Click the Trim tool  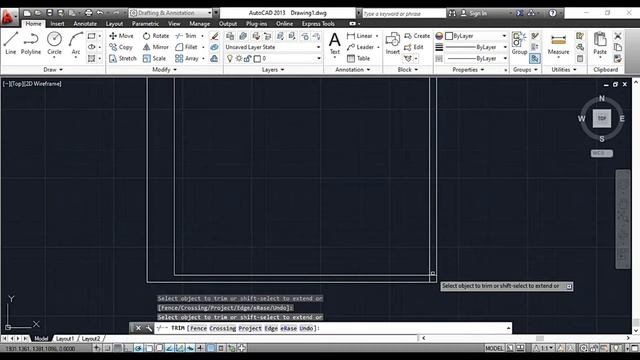click(x=186, y=36)
